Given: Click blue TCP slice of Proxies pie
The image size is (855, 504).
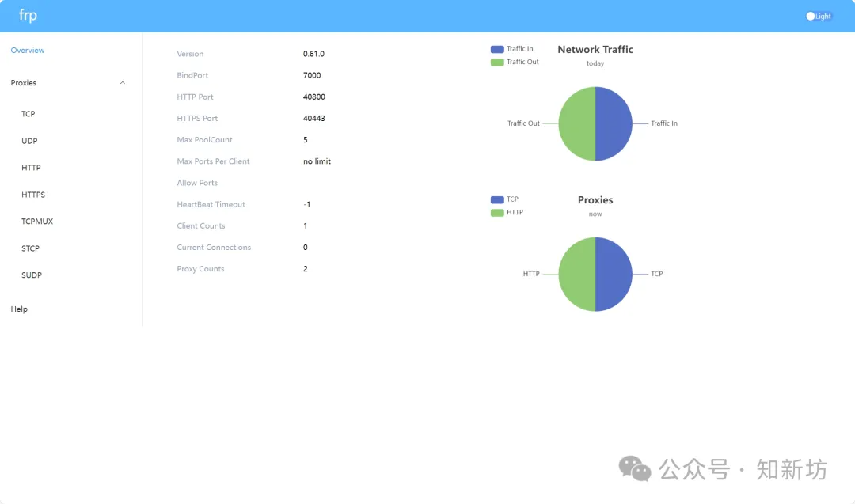Looking at the screenshot, I should pos(614,274).
